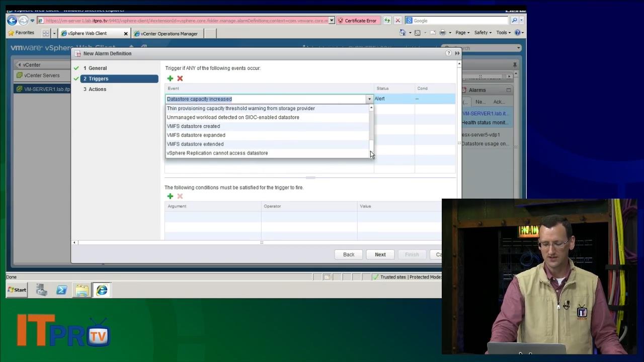Image resolution: width=644 pixels, height=362 pixels.
Task: Go back in Internet Explorer
Action: pyautogui.click(x=12, y=21)
